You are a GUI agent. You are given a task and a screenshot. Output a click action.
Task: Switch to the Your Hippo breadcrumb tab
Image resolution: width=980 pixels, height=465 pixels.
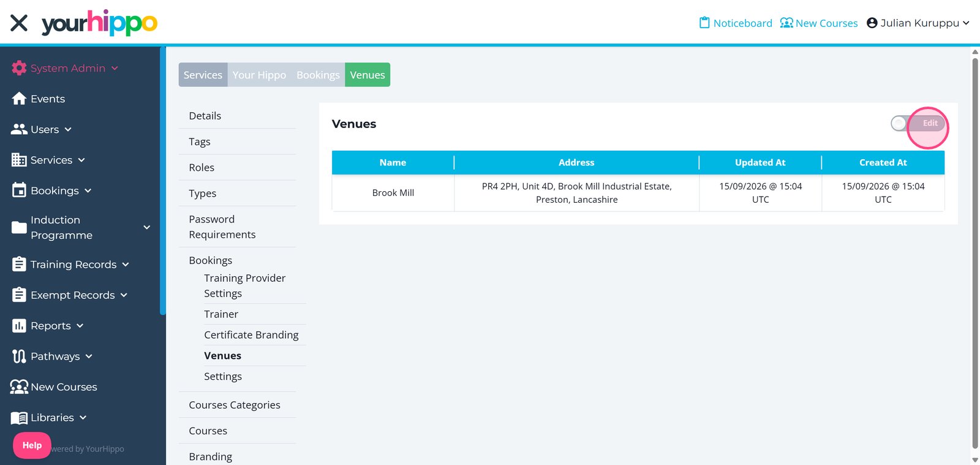point(259,75)
